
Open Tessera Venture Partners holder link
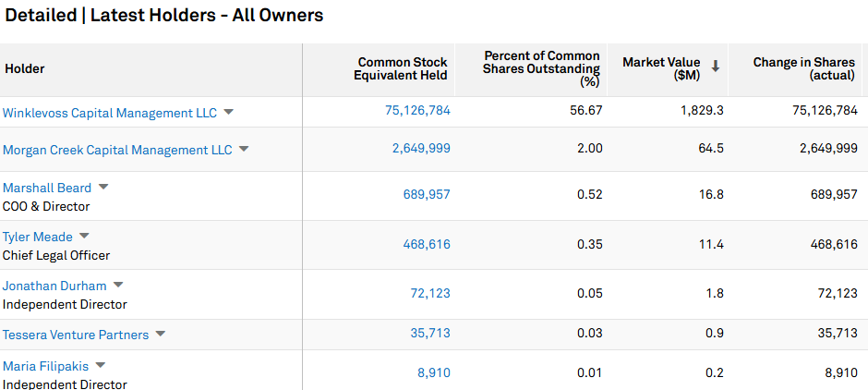tap(76, 335)
